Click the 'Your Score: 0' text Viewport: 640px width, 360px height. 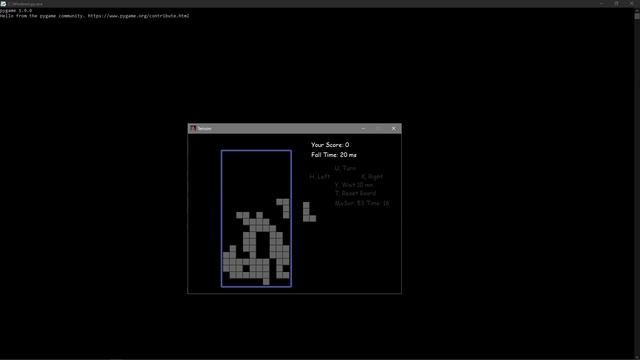(x=330, y=144)
